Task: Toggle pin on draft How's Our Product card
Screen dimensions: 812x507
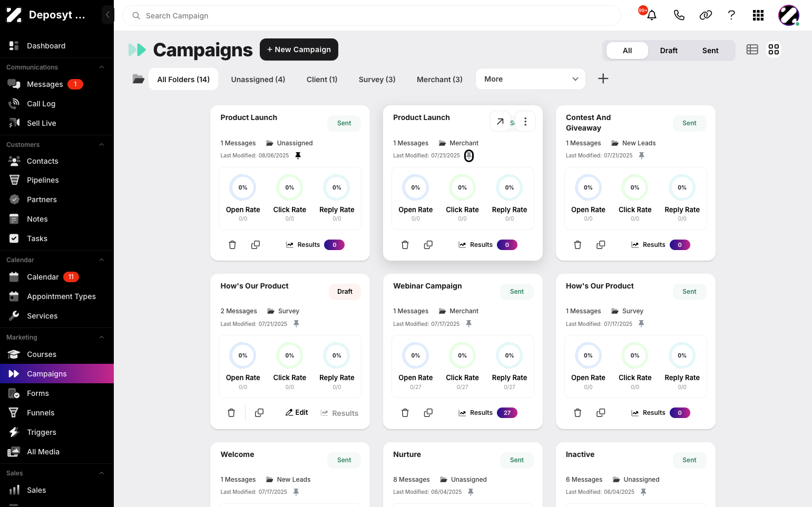Action: click(x=297, y=324)
